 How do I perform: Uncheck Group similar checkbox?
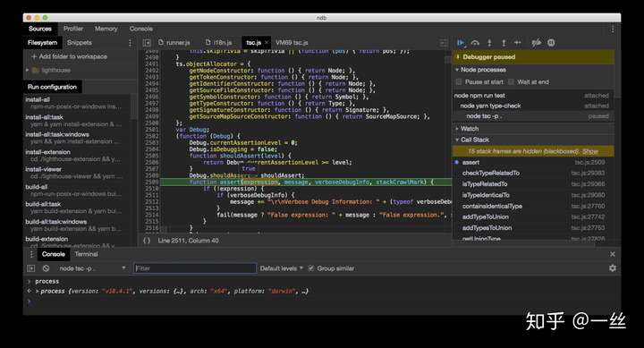point(311,268)
